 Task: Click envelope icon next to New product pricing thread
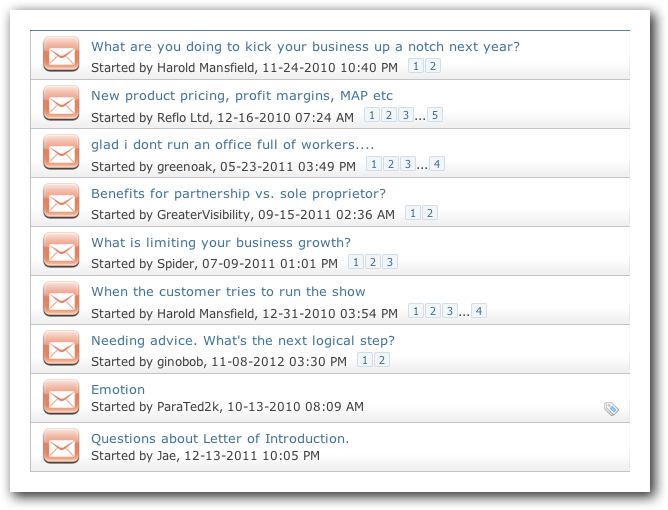click(x=61, y=103)
